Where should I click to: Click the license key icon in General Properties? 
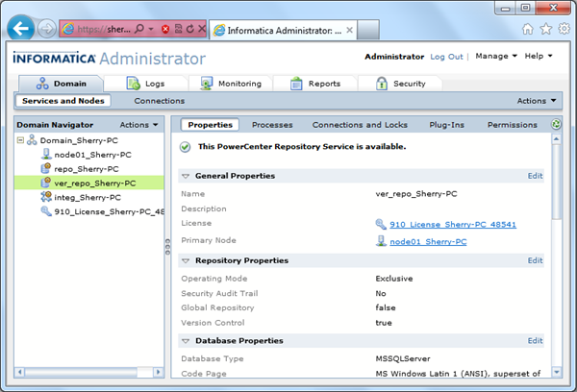coord(381,224)
